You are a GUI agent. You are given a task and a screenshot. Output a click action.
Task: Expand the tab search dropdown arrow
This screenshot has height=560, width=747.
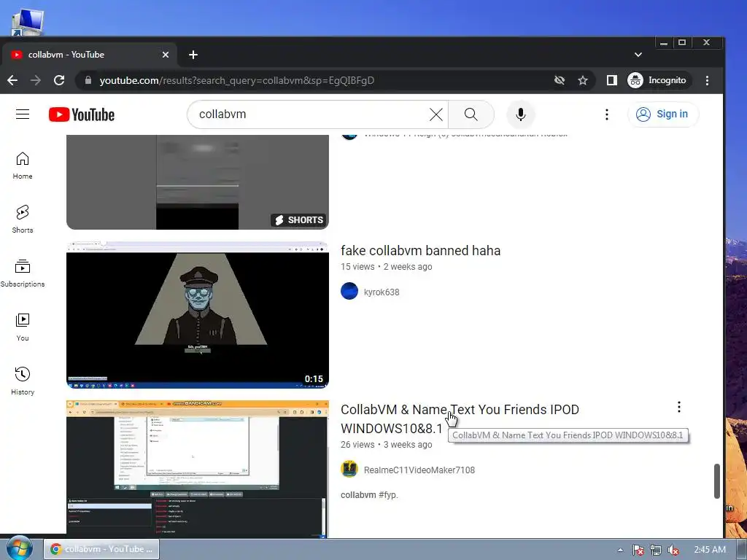click(x=638, y=55)
